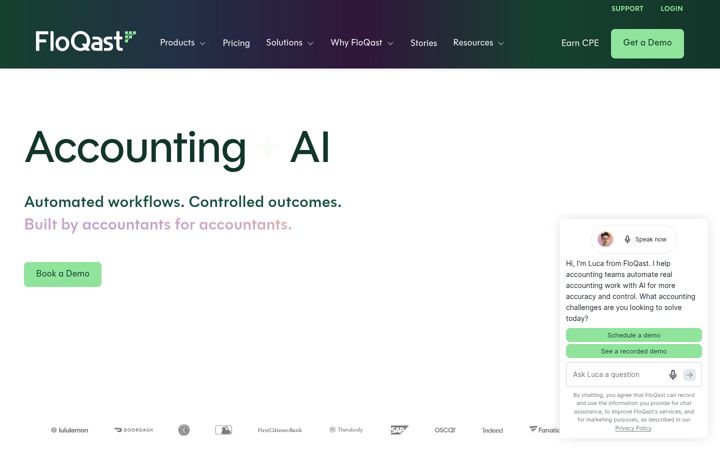Click Luca's avatar in chat widget
The image size is (720, 450).
(x=605, y=239)
